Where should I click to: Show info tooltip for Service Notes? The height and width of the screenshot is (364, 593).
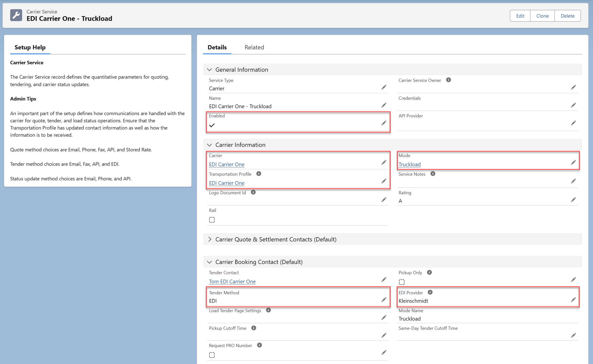pyautogui.click(x=433, y=174)
